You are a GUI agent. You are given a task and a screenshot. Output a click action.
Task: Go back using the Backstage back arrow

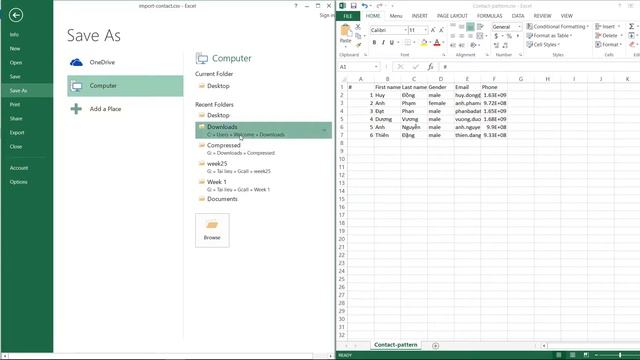point(16,16)
